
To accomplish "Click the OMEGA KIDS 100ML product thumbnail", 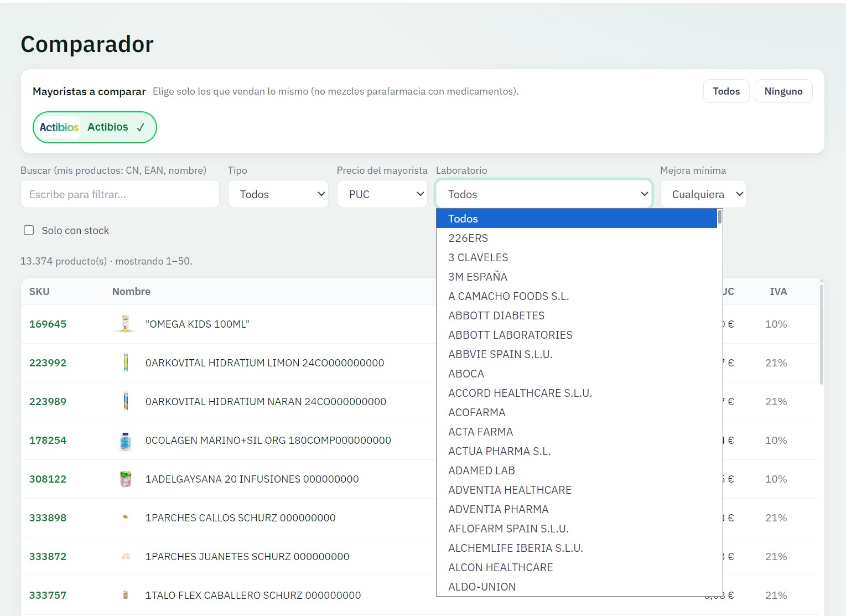I will 126,324.
